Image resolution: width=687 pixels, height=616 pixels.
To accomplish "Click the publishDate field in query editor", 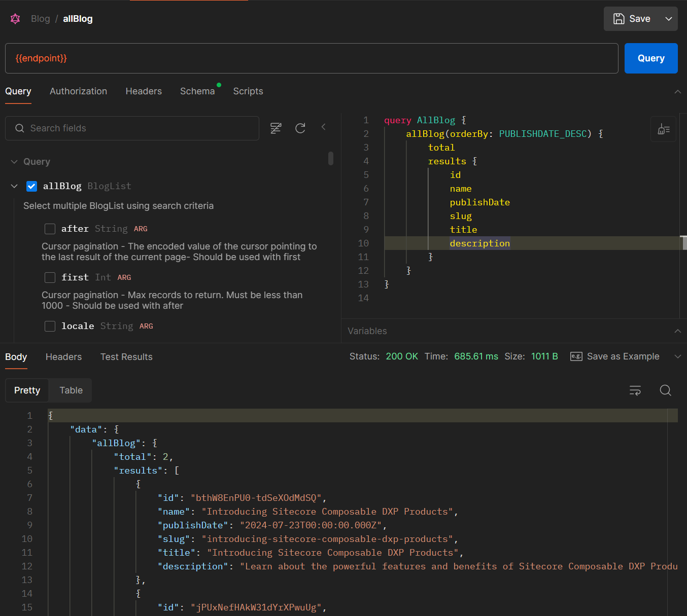I will click(x=479, y=202).
